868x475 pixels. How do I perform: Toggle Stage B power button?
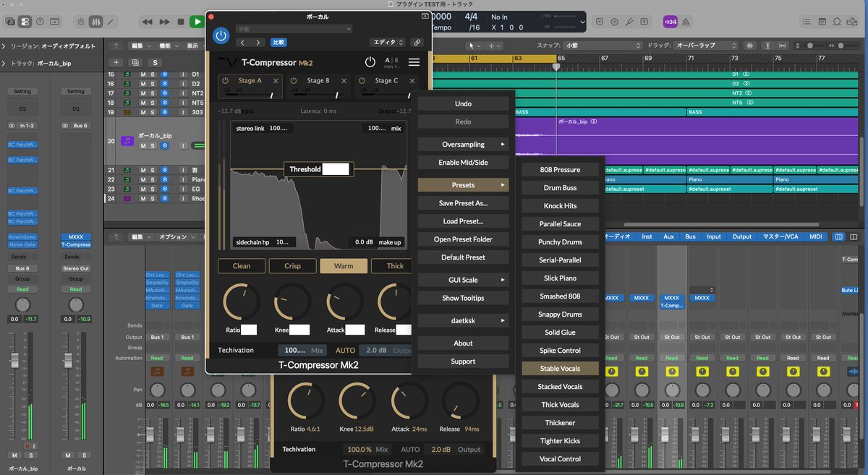pyautogui.click(x=293, y=81)
